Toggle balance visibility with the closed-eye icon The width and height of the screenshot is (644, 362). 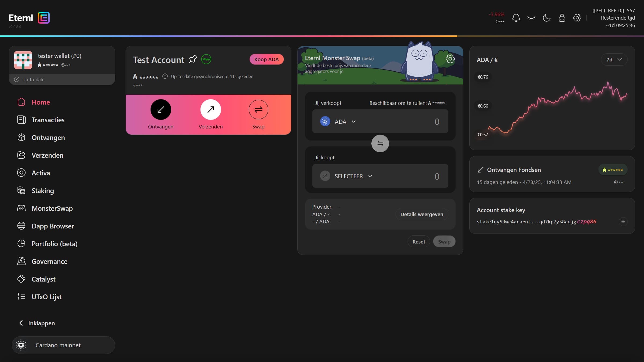point(531,18)
